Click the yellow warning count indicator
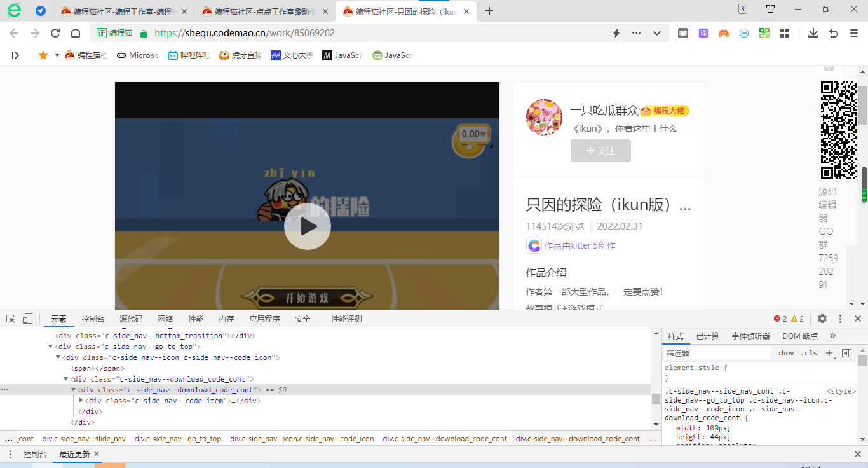868x468 pixels. [797, 319]
